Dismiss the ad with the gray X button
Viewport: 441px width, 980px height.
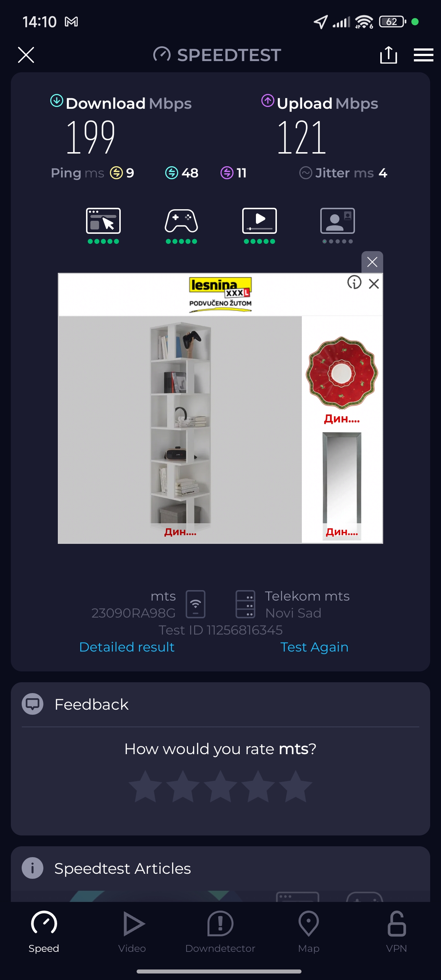click(x=372, y=262)
